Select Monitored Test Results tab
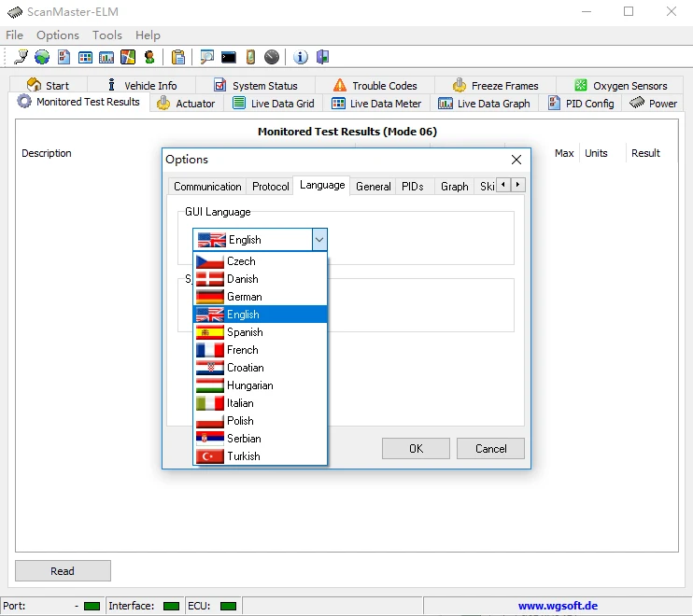This screenshot has width=693, height=616. [x=78, y=102]
